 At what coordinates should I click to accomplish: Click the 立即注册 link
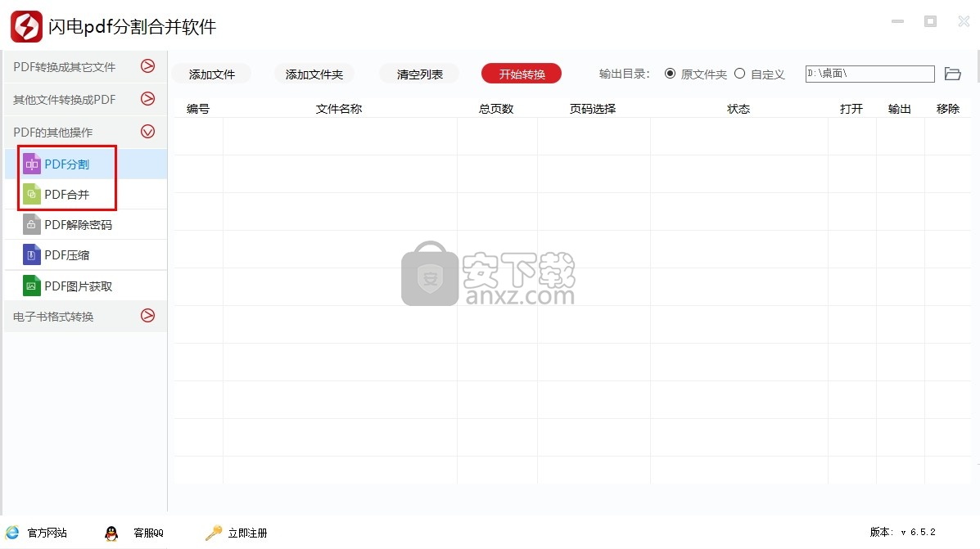point(247,533)
